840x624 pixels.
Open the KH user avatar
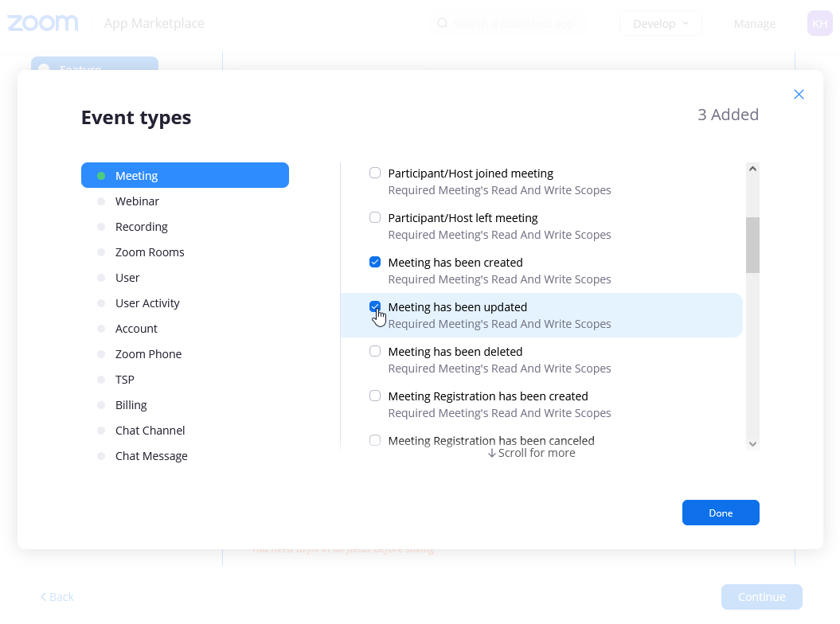(x=819, y=23)
